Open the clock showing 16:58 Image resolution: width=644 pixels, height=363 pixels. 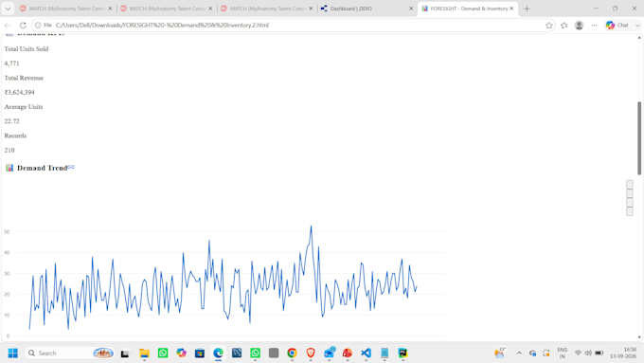point(623,354)
